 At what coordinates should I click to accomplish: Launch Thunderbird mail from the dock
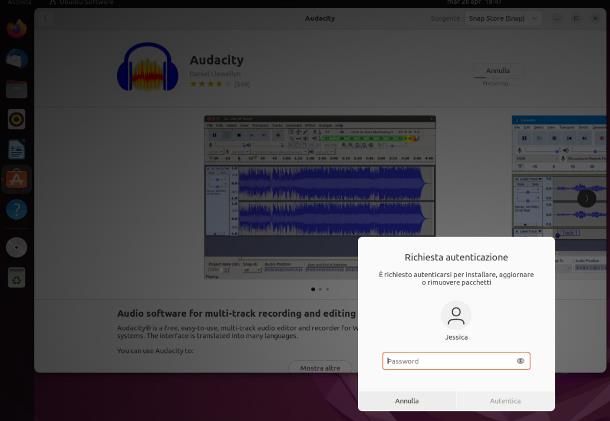point(17,59)
